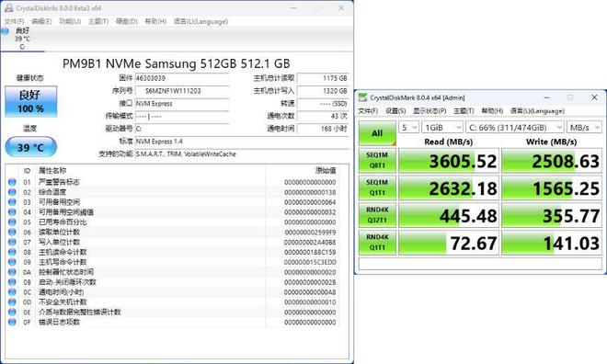Click status orb for attribute 0C
607x364 pixels.
pyautogui.click(x=12, y=292)
